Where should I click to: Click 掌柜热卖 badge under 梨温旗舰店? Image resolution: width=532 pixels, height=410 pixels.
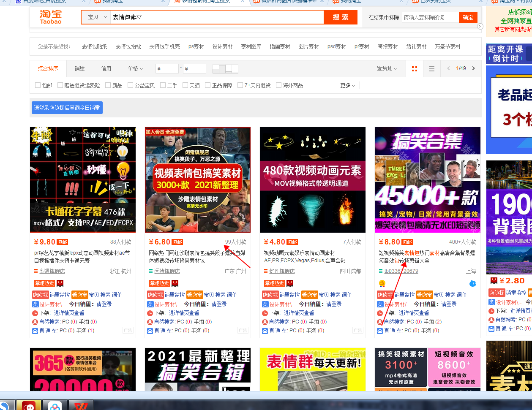tap(44, 283)
